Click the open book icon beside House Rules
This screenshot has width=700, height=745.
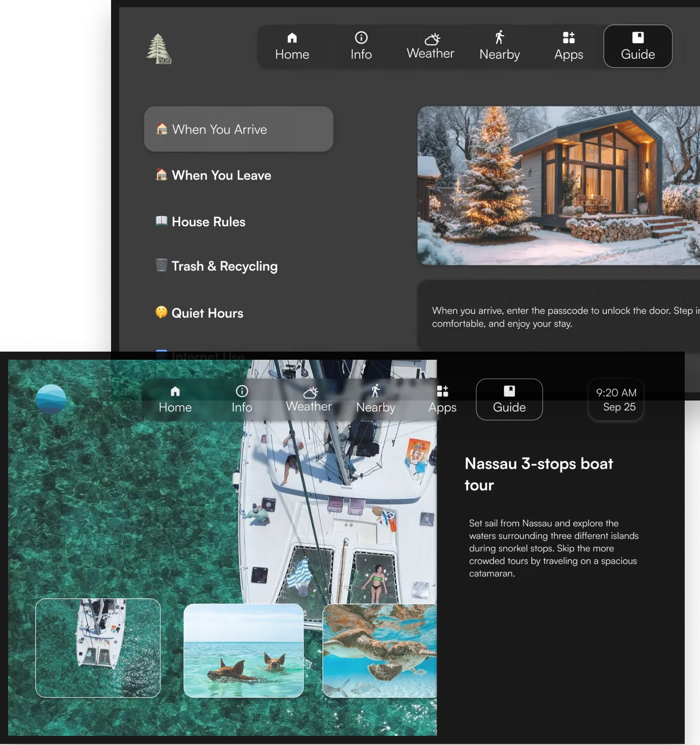tap(161, 220)
